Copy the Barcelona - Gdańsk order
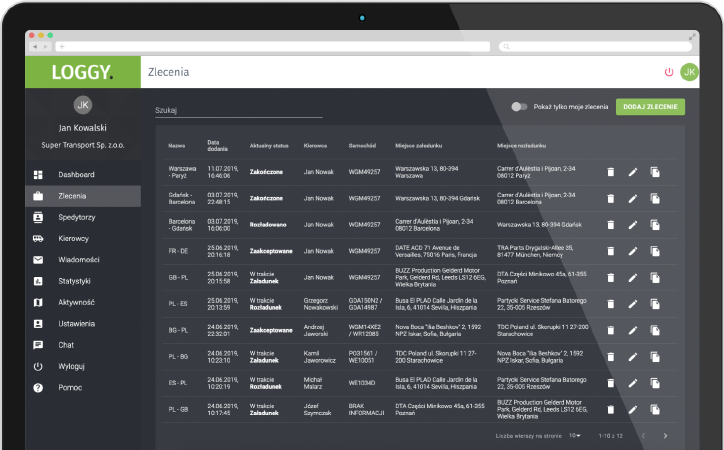The width and height of the screenshot is (724, 450). [x=656, y=225]
